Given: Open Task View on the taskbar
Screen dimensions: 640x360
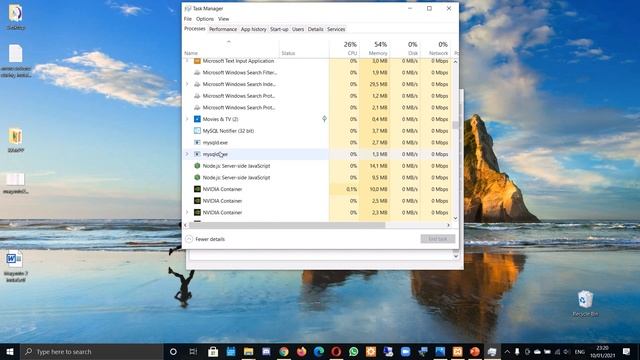Looking at the screenshot, I should click(193, 351).
